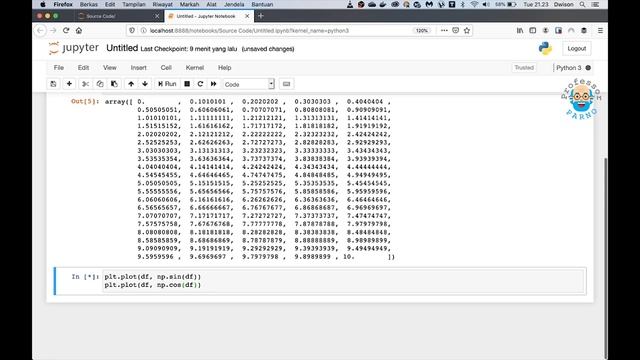Restart the kernel icon

pyautogui.click(x=200, y=84)
